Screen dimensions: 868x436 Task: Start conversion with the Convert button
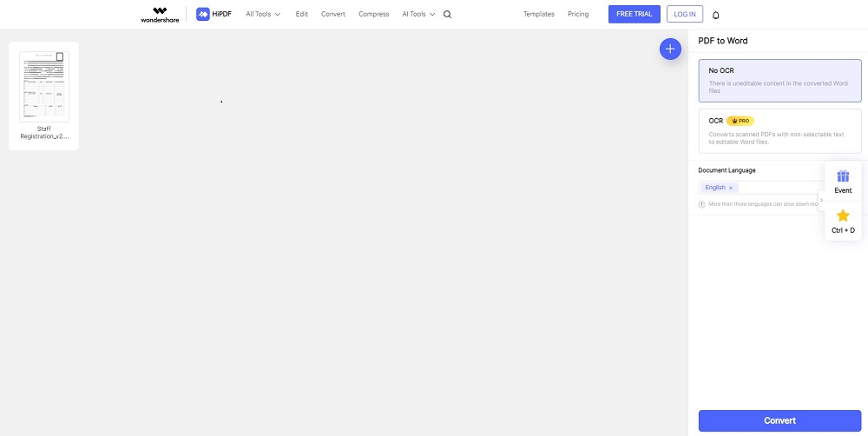pyautogui.click(x=779, y=420)
